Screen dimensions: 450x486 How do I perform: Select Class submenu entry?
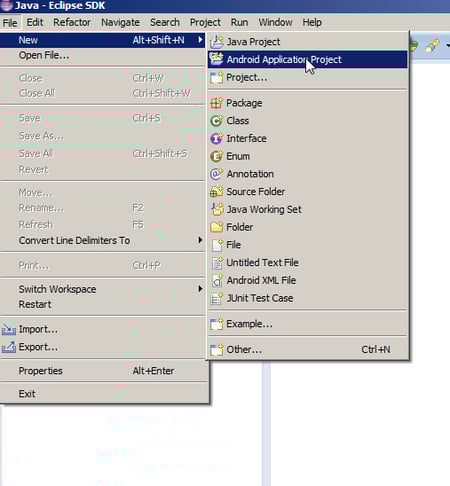tap(307, 121)
